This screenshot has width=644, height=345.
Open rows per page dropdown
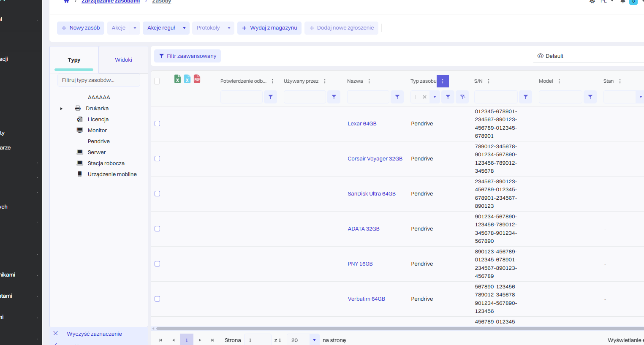pos(314,340)
